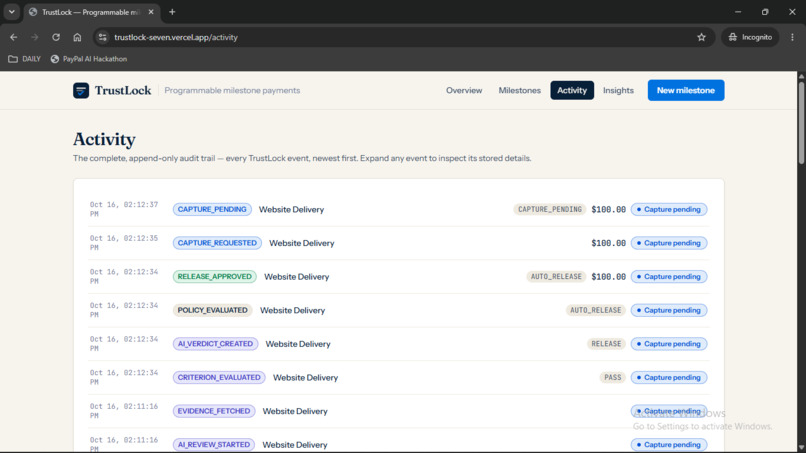Screen dimensions: 806x453
Task: Bookmark this page with star icon
Action: click(701, 37)
